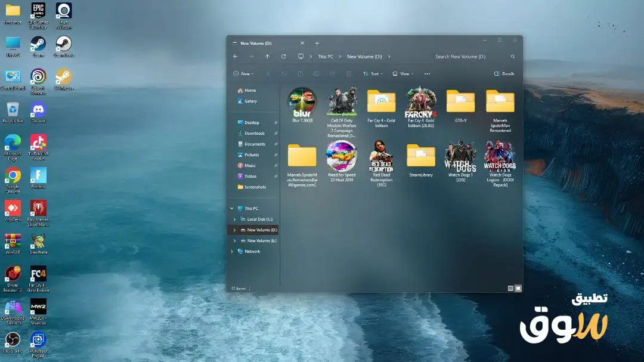Select the This PC desktop icon
The width and height of the screenshot is (644, 362).
click(13, 46)
